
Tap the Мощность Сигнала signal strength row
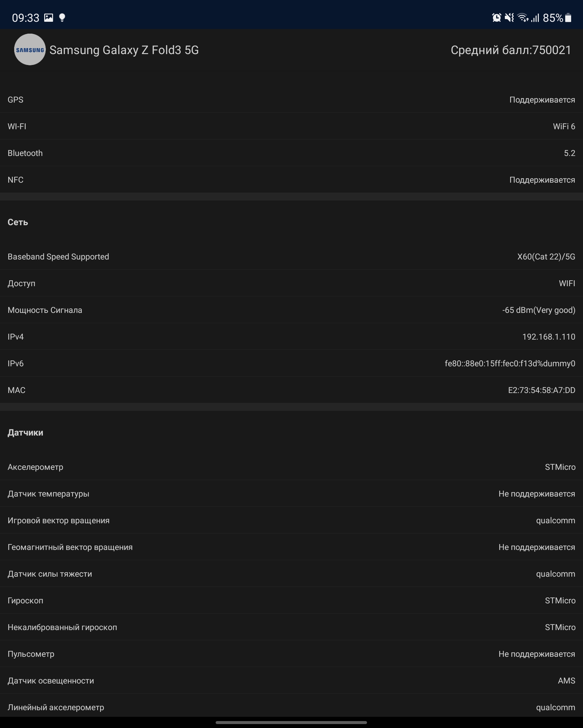291,310
